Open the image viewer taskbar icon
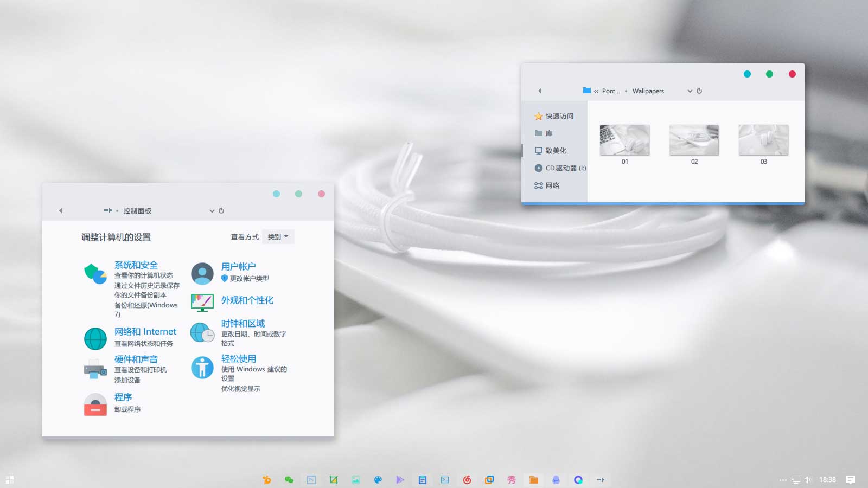Image resolution: width=868 pixels, height=488 pixels. 355,480
